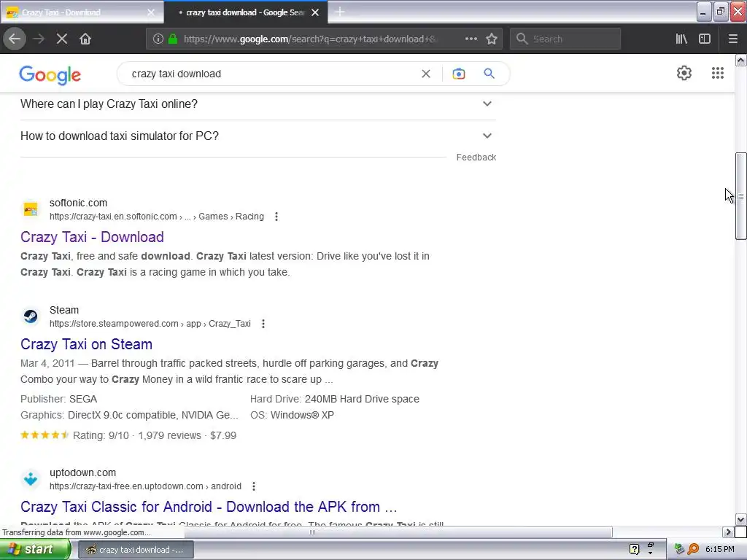
Task: Click the crazy-taxi-free.en.uptodown.com URL breadcrumb
Action: pyautogui.click(x=145, y=486)
